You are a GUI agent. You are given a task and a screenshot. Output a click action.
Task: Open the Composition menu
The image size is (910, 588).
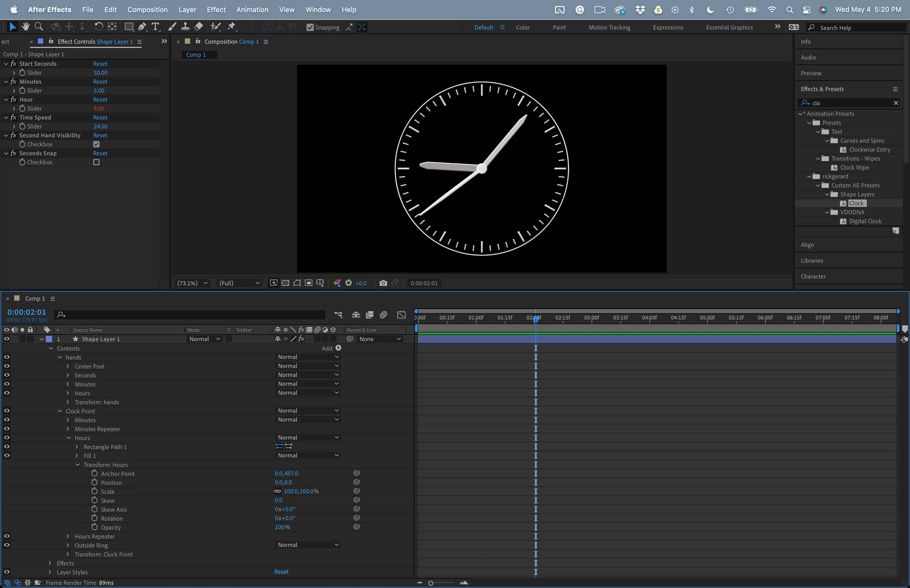tap(147, 9)
